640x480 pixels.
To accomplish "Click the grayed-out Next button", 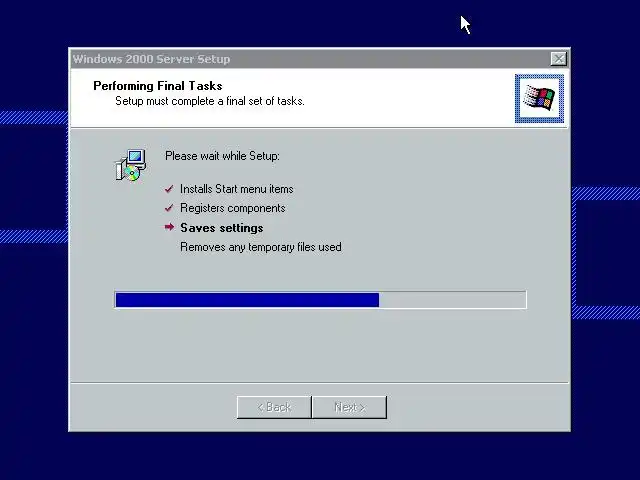I will (x=349, y=407).
